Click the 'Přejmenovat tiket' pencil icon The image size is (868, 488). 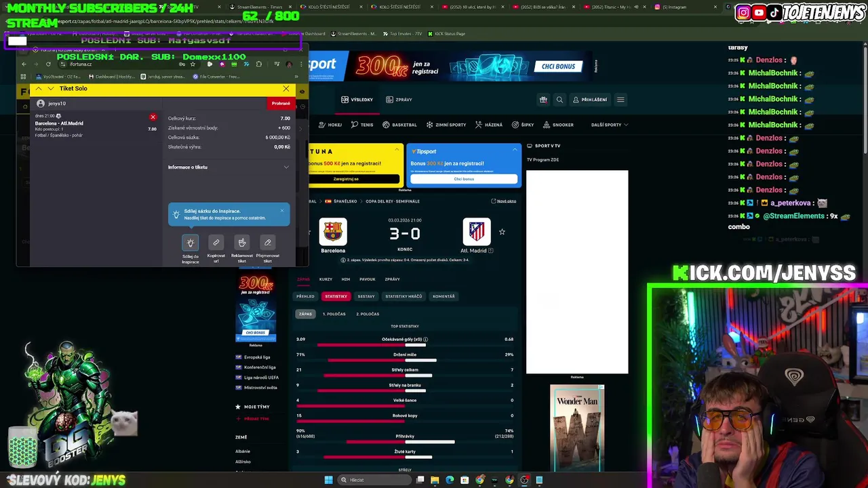pos(268,243)
